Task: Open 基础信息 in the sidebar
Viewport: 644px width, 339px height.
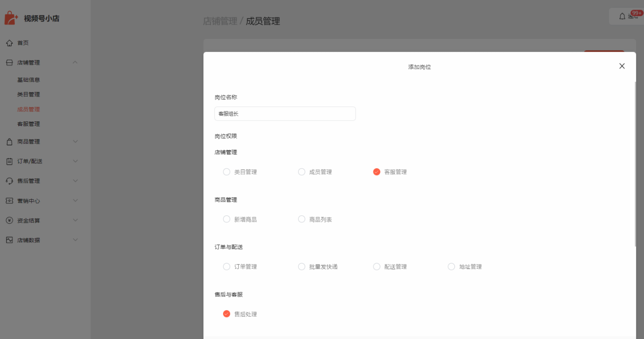Action: (x=29, y=80)
